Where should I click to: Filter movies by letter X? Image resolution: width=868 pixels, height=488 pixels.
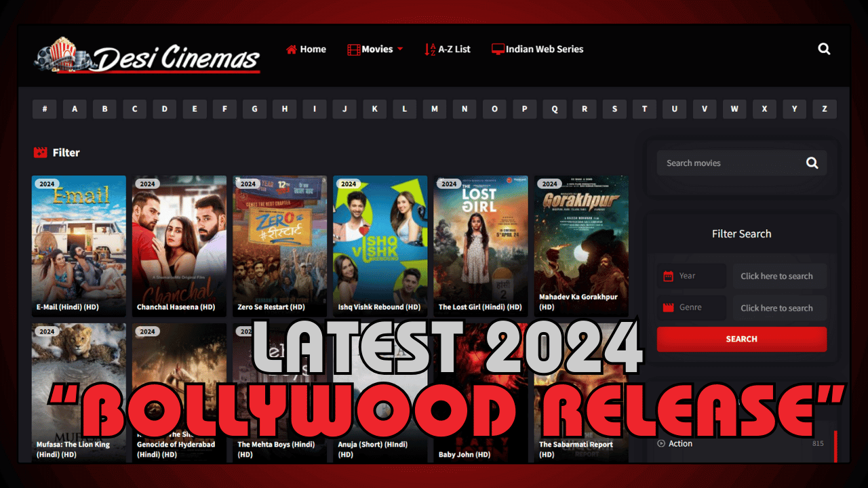[x=764, y=109]
